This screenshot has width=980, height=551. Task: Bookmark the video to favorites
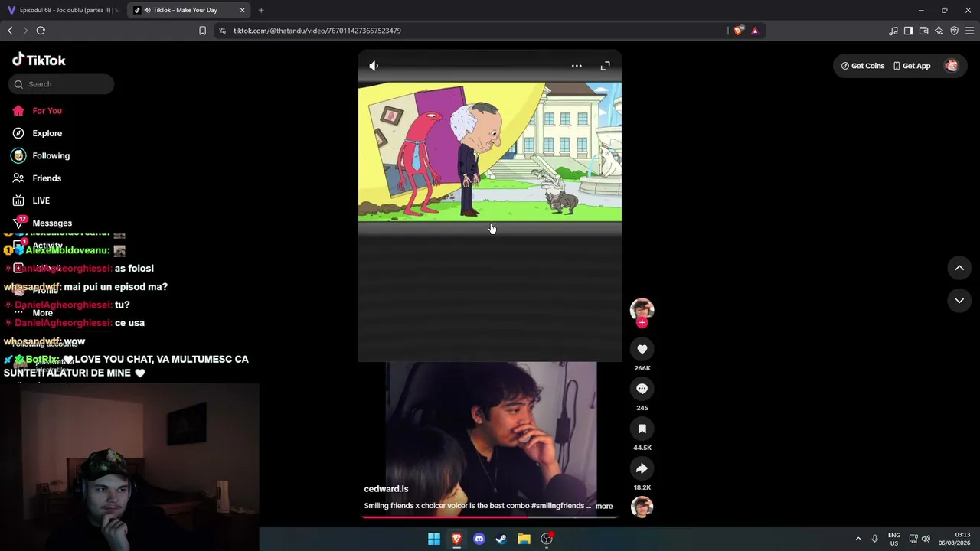642,429
